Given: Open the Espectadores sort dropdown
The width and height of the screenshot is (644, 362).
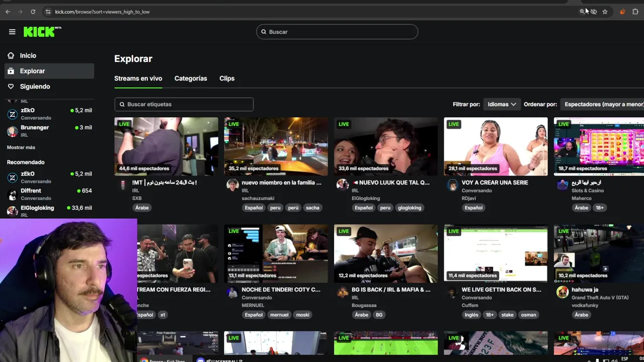Looking at the screenshot, I should (603, 104).
